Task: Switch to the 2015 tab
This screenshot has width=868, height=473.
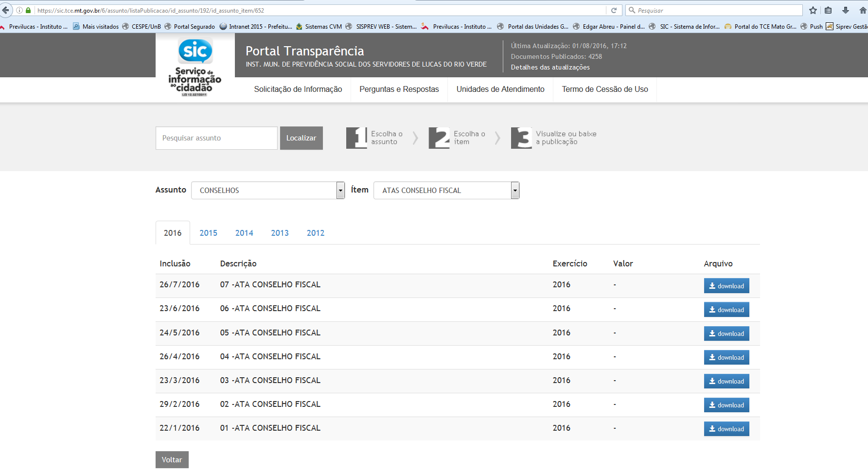Action: [x=208, y=233]
